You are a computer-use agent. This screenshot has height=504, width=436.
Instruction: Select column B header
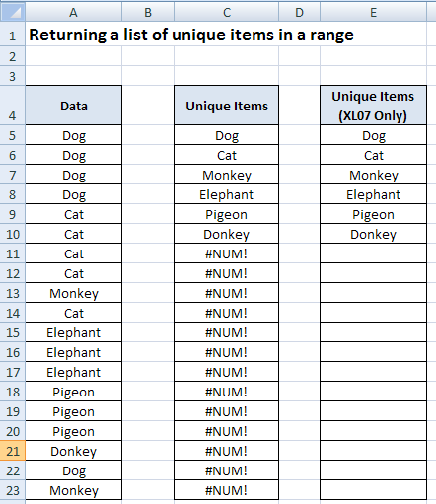[x=148, y=13]
